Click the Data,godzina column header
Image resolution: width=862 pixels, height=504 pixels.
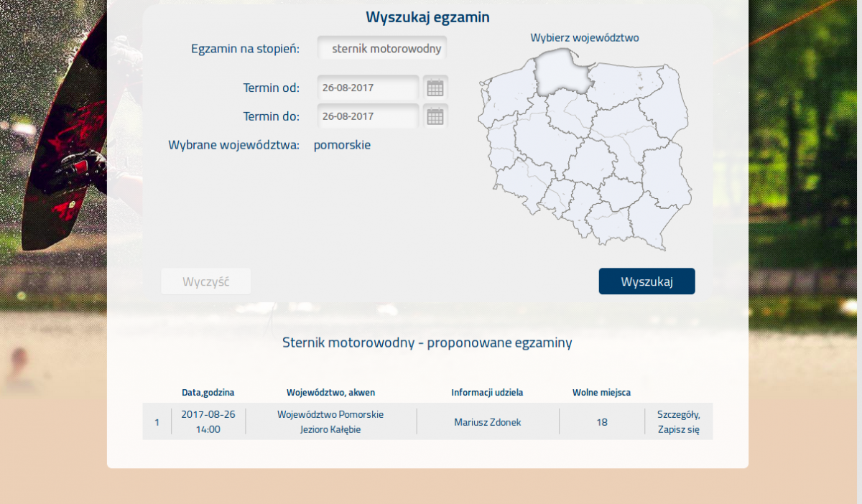click(x=208, y=393)
